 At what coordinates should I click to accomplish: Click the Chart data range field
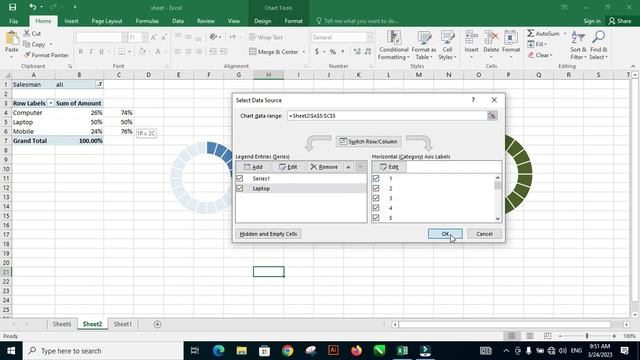coord(387,116)
